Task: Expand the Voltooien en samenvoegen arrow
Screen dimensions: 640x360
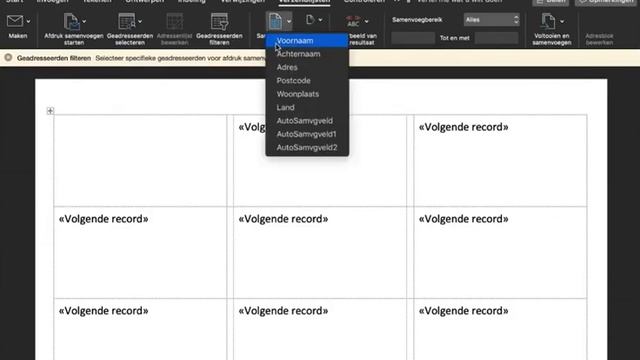Action: pyautogui.click(x=562, y=21)
